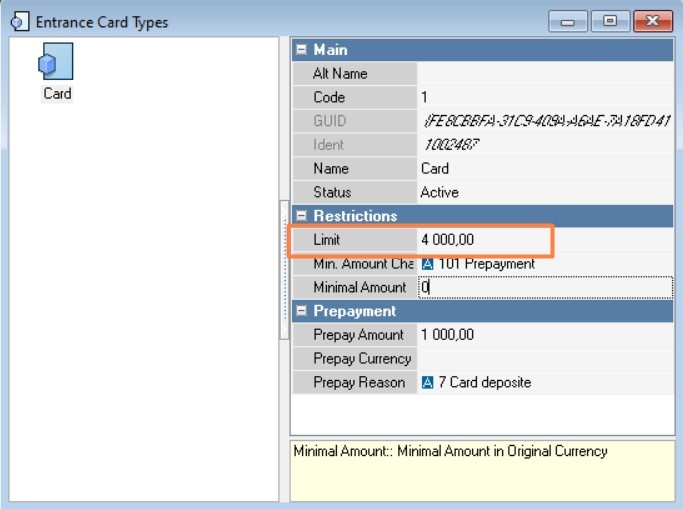
Task: Collapse the Main section
Action: click(x=300, y=49)
